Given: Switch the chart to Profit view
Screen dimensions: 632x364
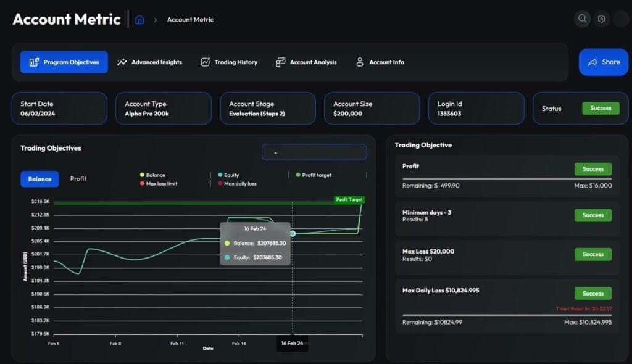Looking at the screenshot, I should (x=78, y=179).
